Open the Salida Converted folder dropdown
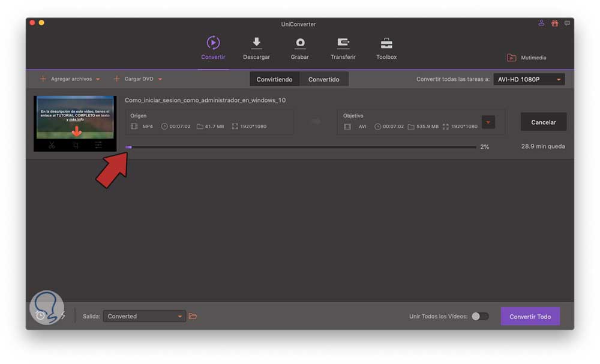 [144, 316]
